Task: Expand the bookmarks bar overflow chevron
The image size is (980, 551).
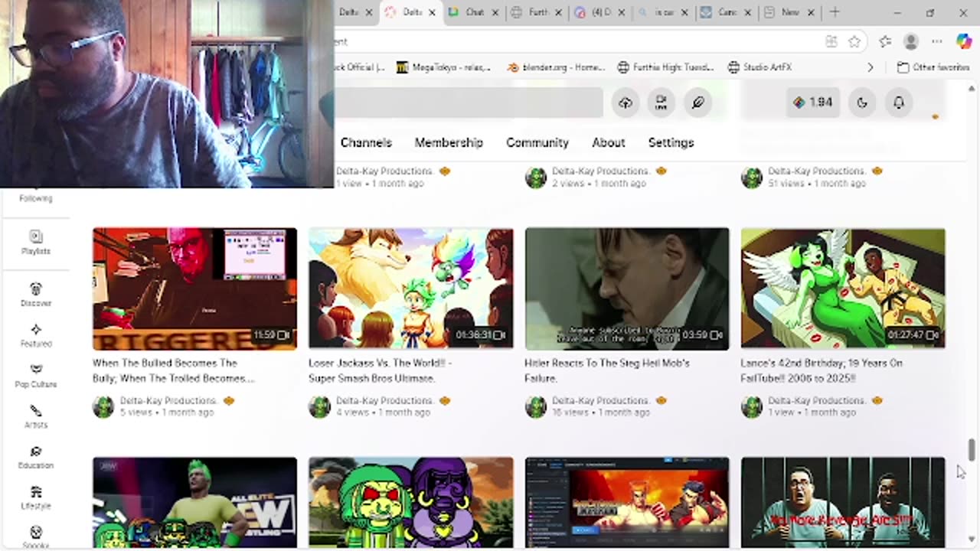Action: 871,67
